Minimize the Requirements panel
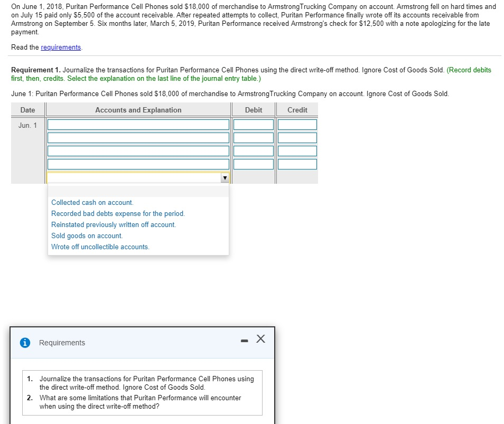The height and width of the screenshot is (424, 504). pos(244,341)
